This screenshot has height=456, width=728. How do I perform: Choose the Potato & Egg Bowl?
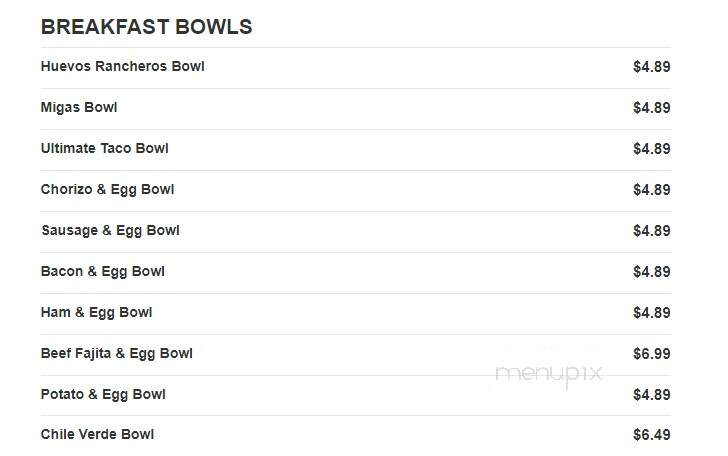point(103,395)
